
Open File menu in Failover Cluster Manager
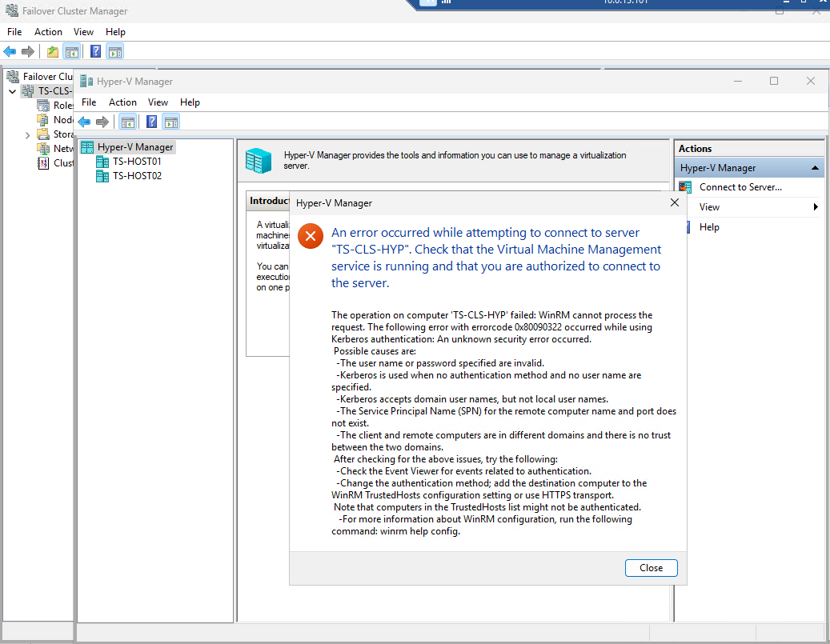[x=14, y=32]
